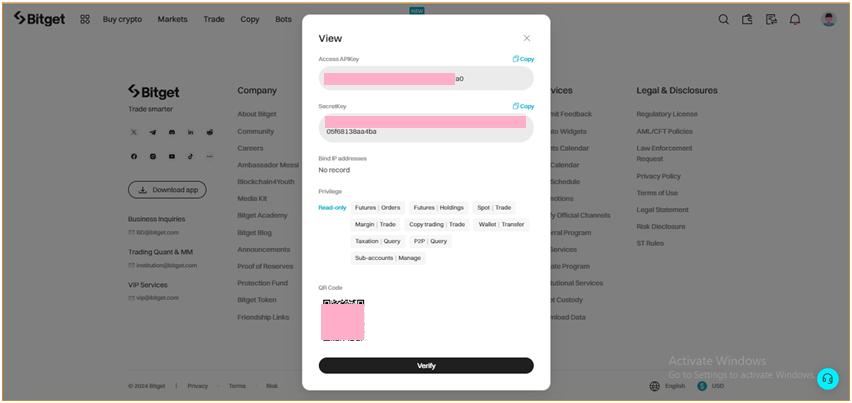Open the Law Enforcement Request link
This screenshot has width=852, height=403.
[x=665, y=154]
